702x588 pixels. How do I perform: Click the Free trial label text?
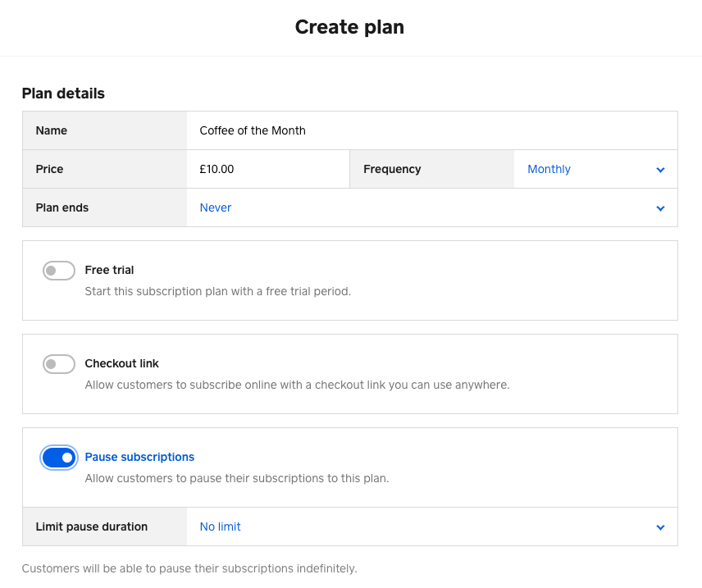pyautogui.click(x=109, y=270)
